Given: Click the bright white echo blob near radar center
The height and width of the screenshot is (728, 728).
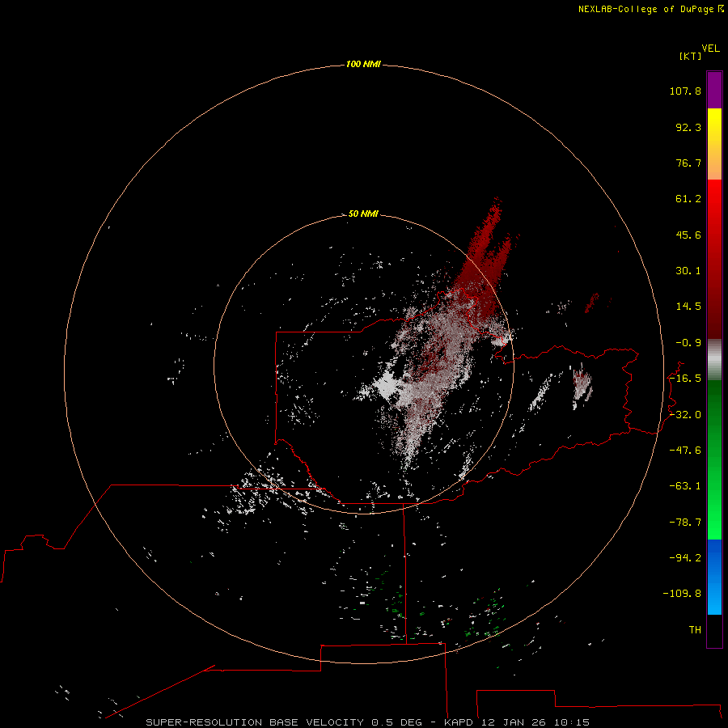Looking at the screenshot, I should [x=387, y=385].
